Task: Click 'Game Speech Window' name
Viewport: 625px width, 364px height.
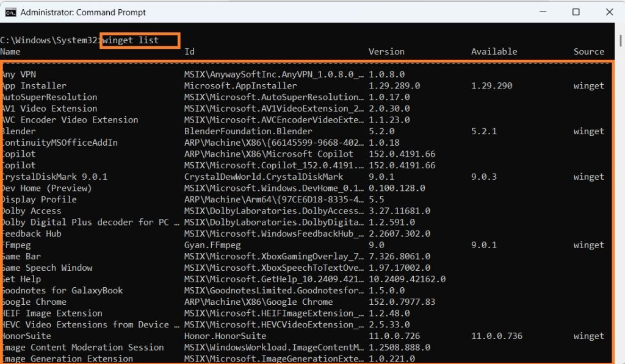Action: point(46,268)
